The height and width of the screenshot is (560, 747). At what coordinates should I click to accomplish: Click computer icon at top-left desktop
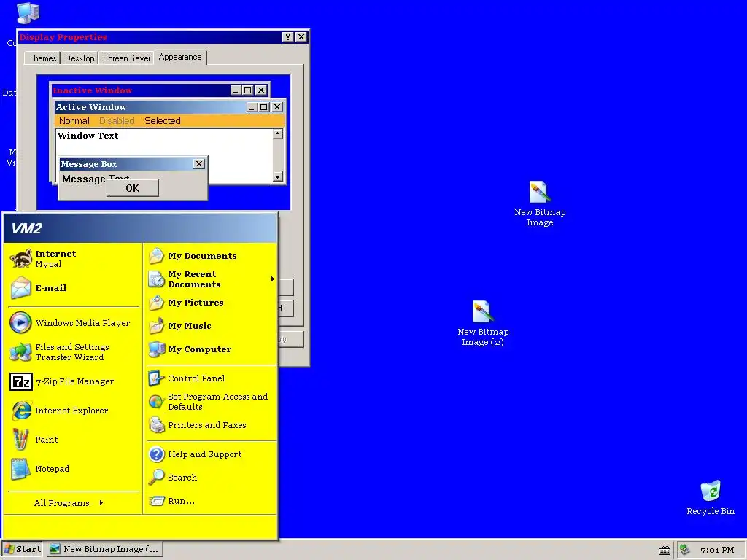28,13
